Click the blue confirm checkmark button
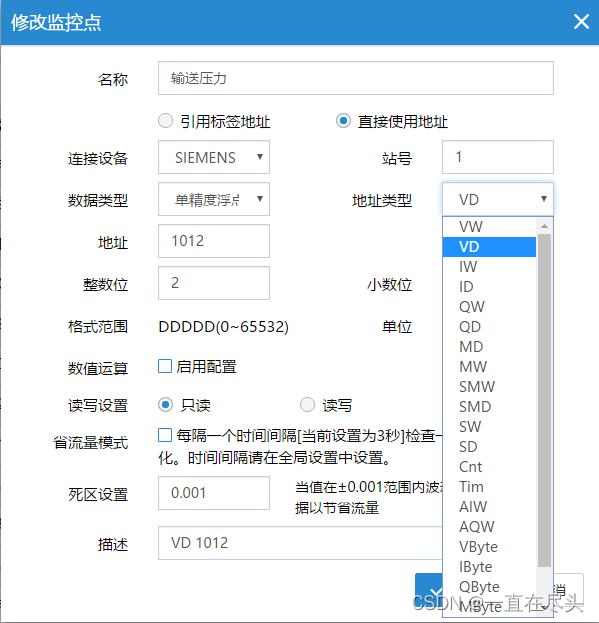Image resolution: width=599 pixels, height=623 pixels. pyautogui.click(x=429, y=592)
